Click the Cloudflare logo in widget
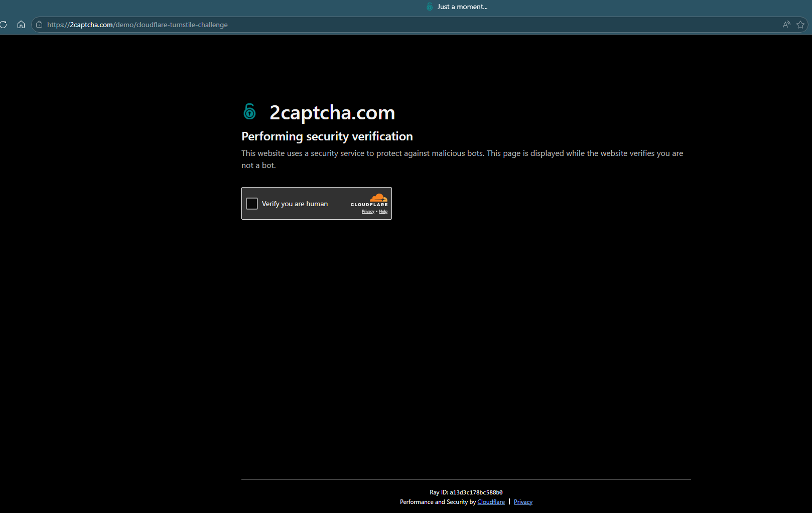Image resolution: width=812 pixels, height=513 pixels. pyautogui.click(x=369, y=200)
